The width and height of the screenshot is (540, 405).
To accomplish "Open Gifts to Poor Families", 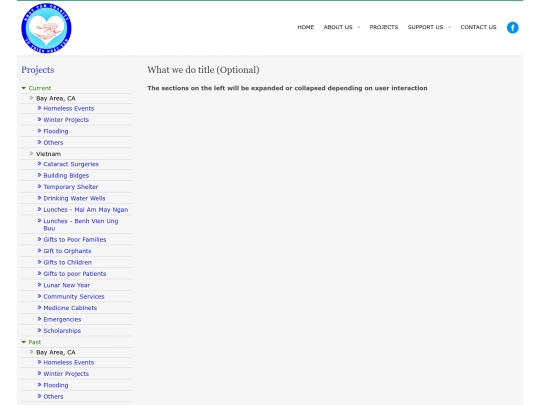I will click(75, 240).
